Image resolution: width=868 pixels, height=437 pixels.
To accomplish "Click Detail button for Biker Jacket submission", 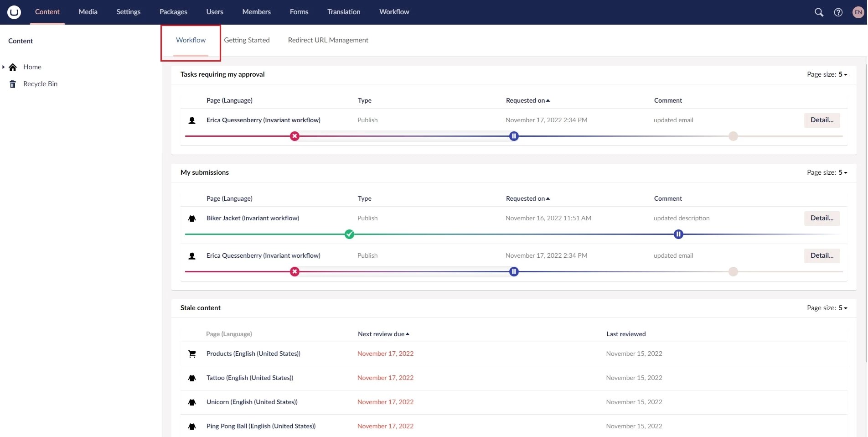I will coord(821,218).
